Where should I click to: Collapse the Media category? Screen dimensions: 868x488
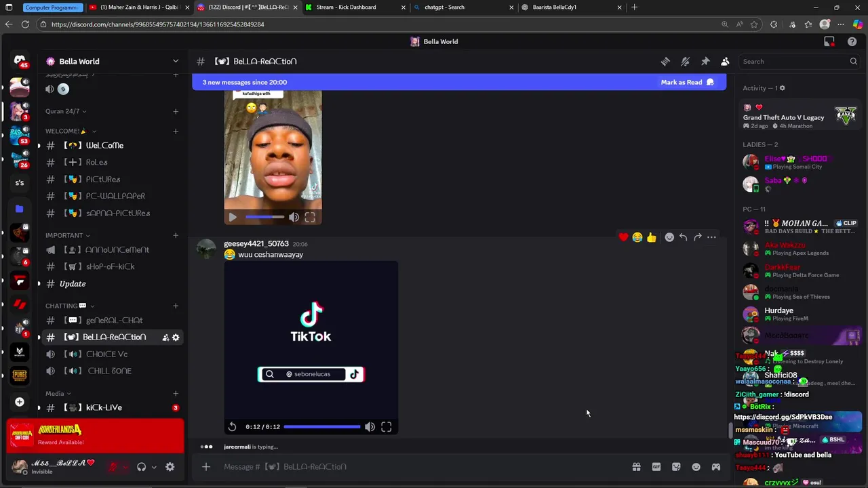(58, 394)
